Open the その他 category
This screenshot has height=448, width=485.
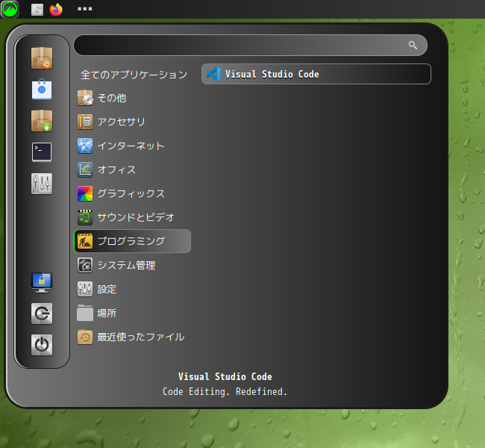pos(132,98)
